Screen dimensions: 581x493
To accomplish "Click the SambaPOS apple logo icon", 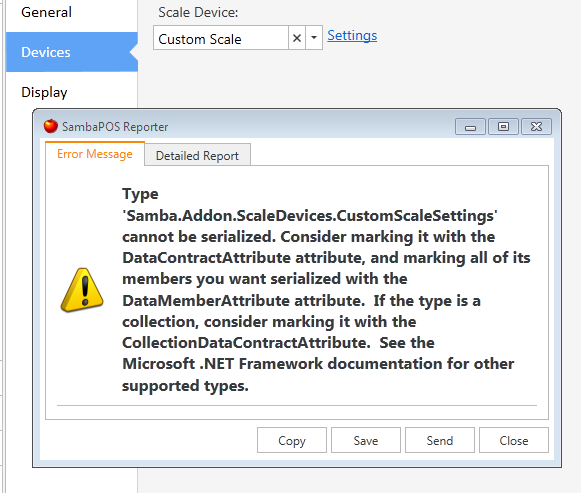I will (51, 126).
